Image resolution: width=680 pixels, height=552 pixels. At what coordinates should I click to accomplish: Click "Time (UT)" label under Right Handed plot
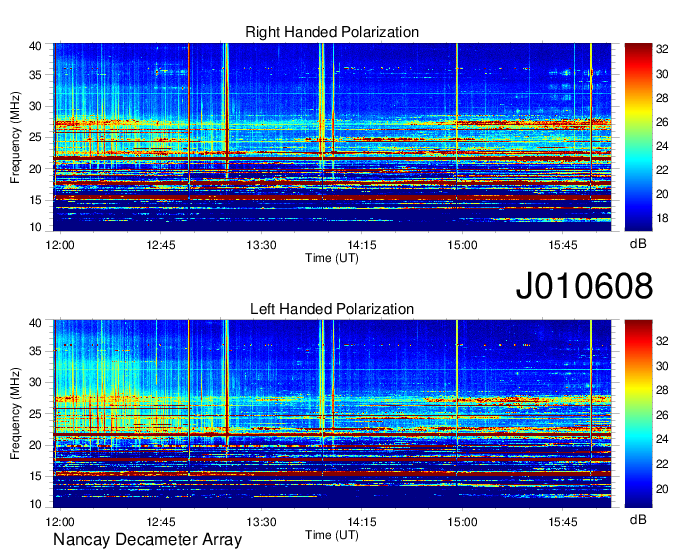(x=332, y=258)
